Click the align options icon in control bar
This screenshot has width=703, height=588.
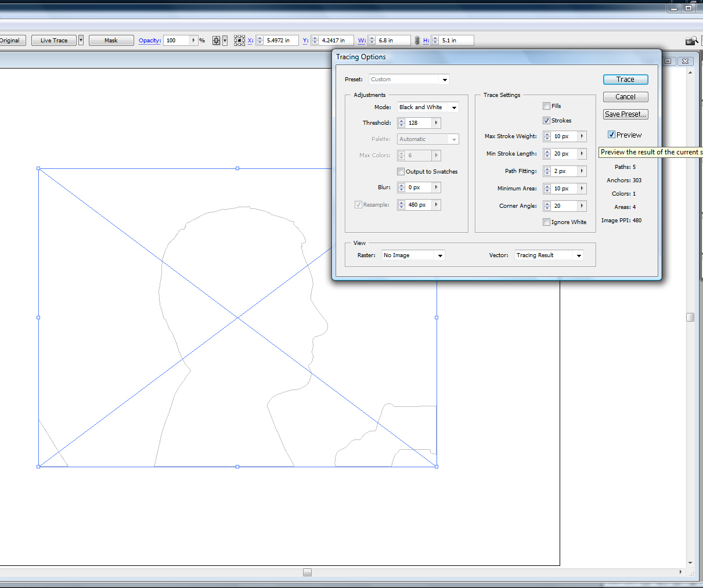tap(217, 41)
